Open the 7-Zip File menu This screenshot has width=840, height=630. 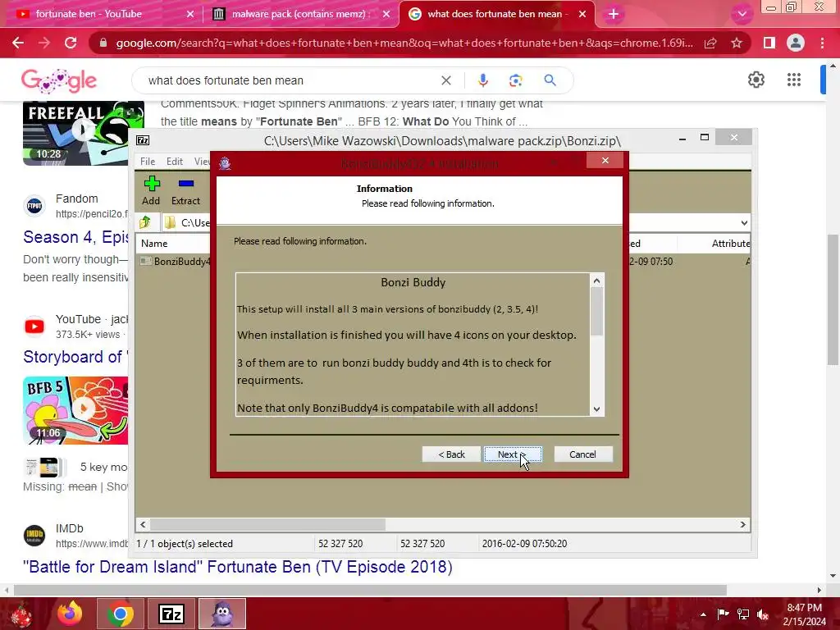click(148, 162)
